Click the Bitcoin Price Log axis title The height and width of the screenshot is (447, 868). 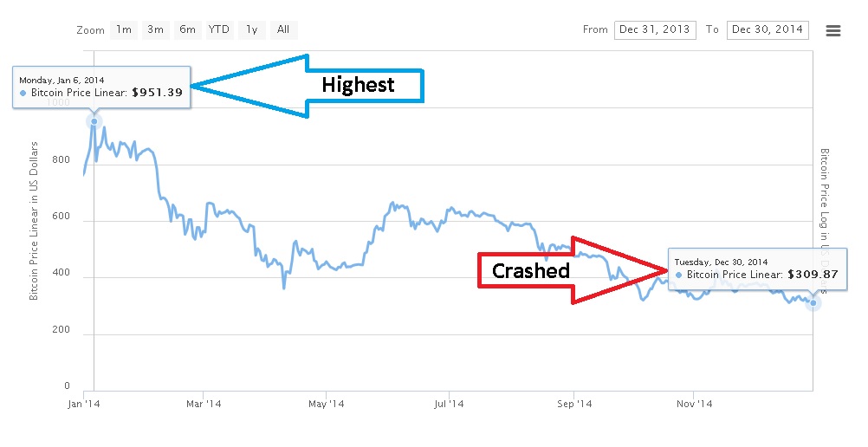(825, 221)
